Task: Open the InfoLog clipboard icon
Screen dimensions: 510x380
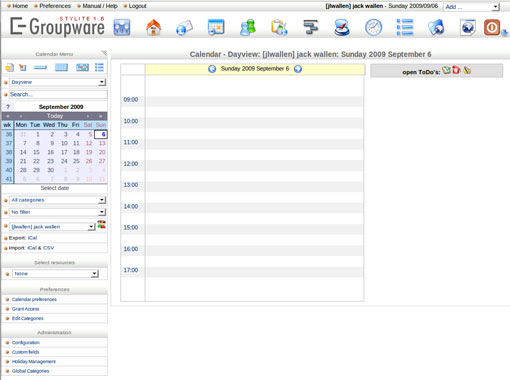Action: tap(279, 27)
